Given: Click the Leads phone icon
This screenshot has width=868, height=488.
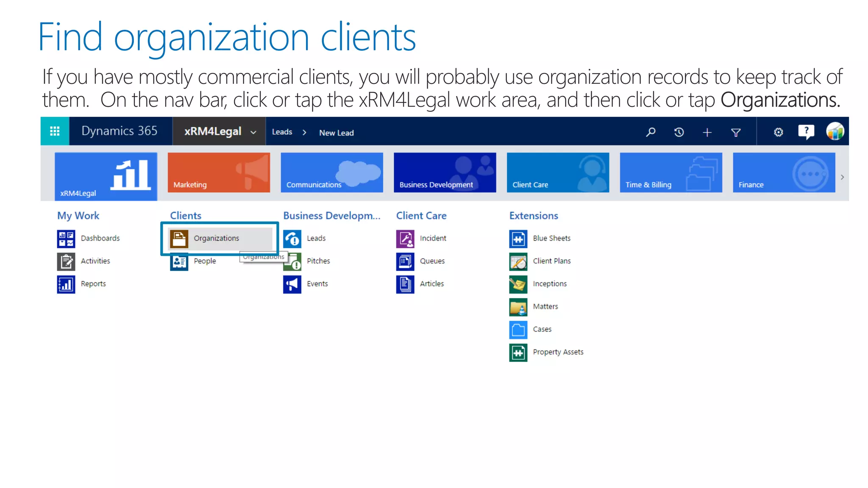Looking at the screenshot, I should [292, 238].
